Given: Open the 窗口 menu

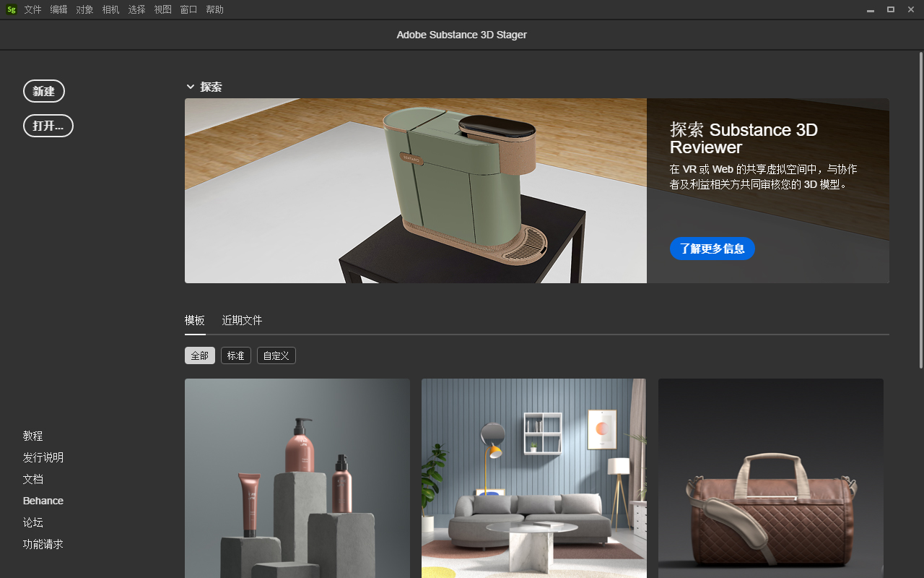Looking at the screenshot, I should tap(188, 9).
